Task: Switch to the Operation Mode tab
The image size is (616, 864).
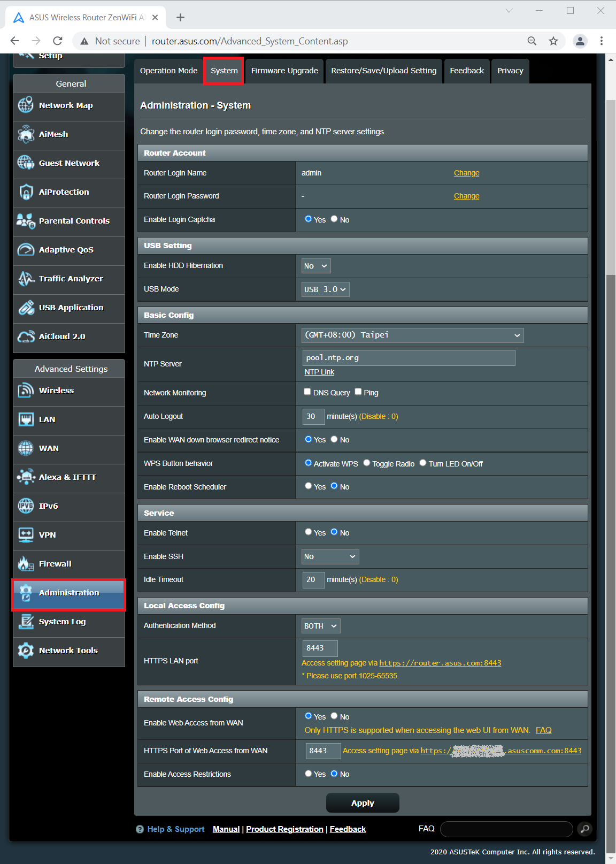Action: [168, 71]
